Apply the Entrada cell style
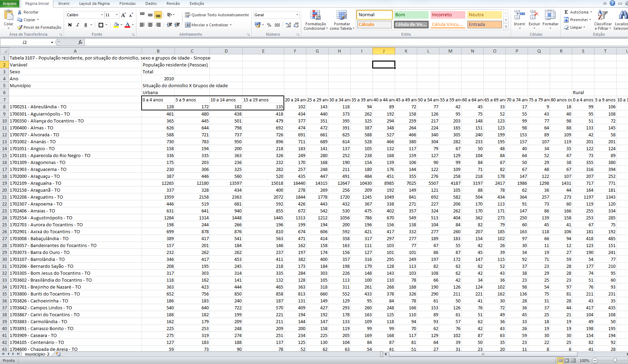This screenshot has width=628, height=364. tap(484, 25)
